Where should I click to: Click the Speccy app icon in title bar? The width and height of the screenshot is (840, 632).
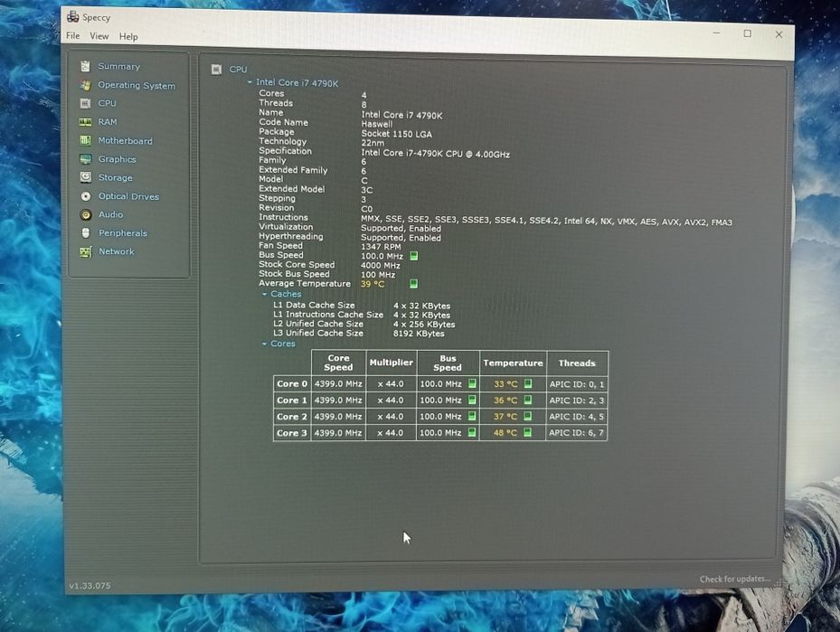click(x=73, y=16)
